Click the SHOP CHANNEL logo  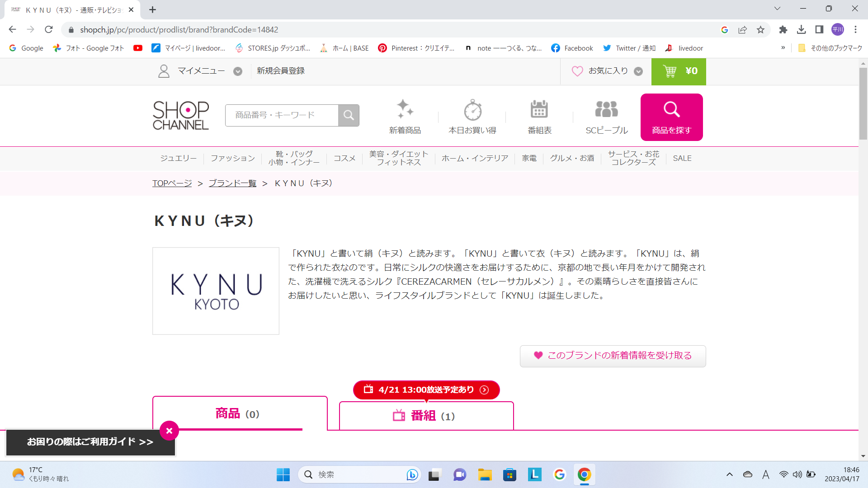pos(181,115)
